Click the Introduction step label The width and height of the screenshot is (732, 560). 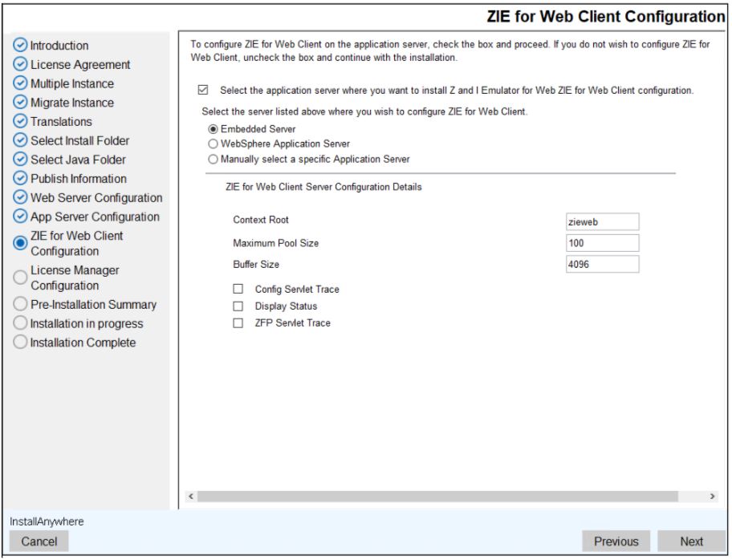point(59,45)
